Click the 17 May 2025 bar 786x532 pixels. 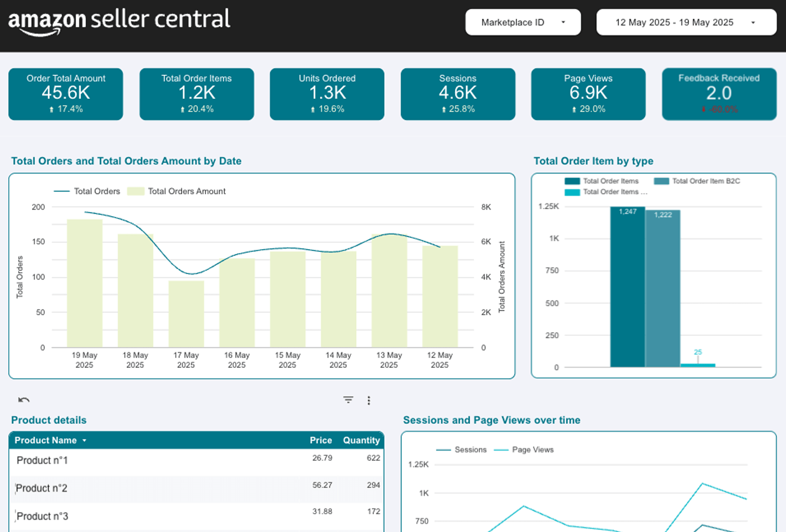(186, 314)
